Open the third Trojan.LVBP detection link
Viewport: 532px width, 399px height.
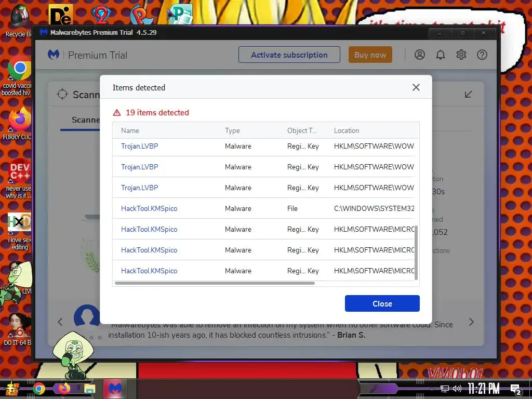pos(139,188)
